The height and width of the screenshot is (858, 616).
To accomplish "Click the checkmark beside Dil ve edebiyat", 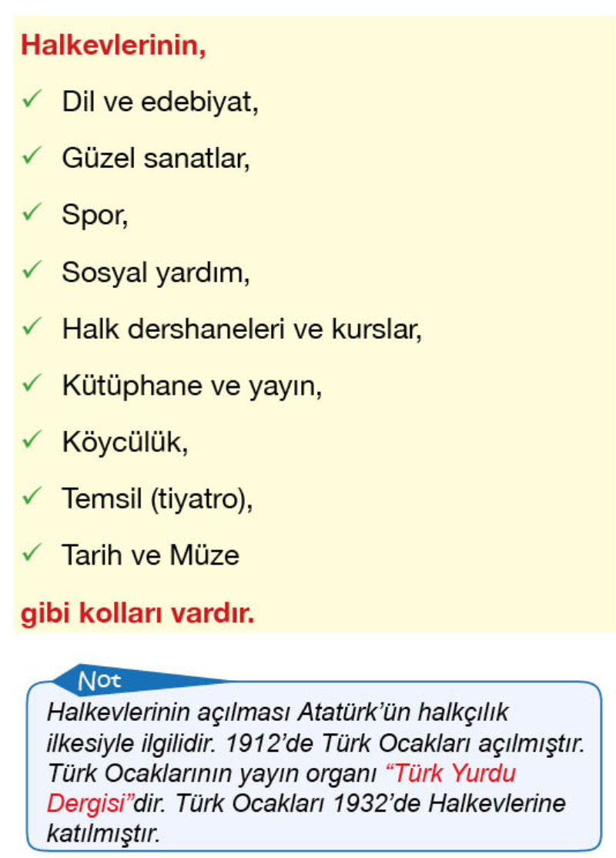I will (32, 100).
